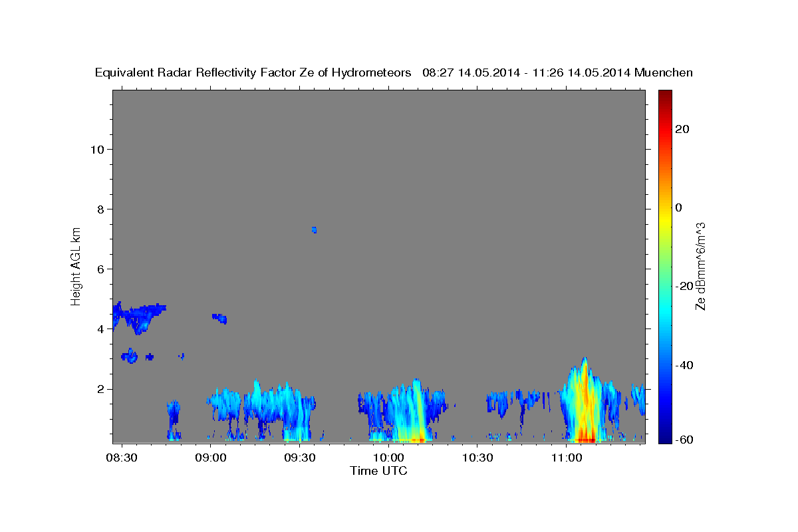798x532 pixels.
Task: Click the 'Time UTC' axis label
Action: click(378, 471)
